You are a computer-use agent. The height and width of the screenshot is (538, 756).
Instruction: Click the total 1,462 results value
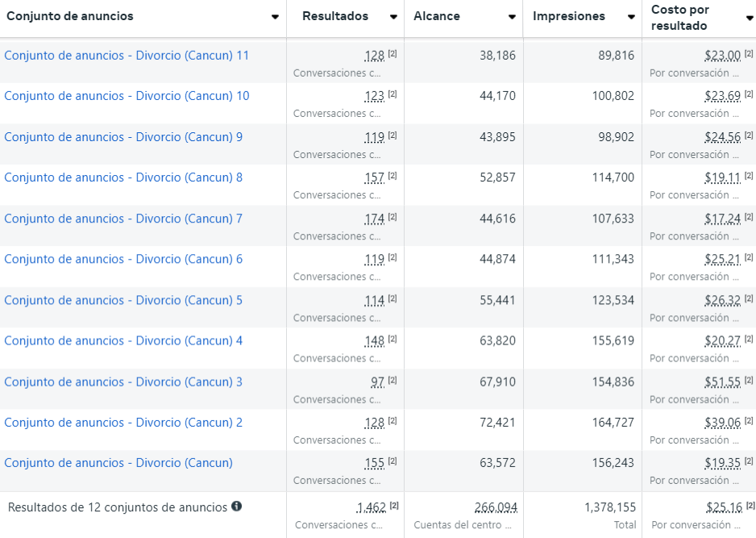[372, 507]
